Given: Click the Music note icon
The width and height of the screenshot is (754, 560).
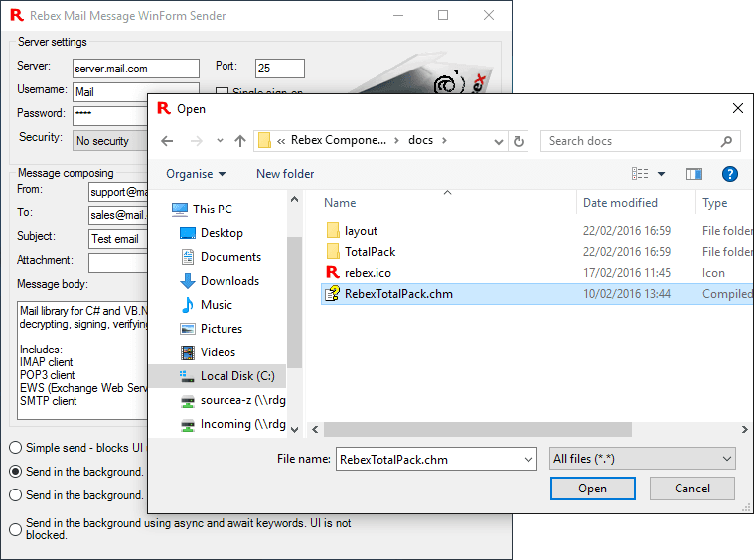Looking at the screenshot, I should coord(188,305).
